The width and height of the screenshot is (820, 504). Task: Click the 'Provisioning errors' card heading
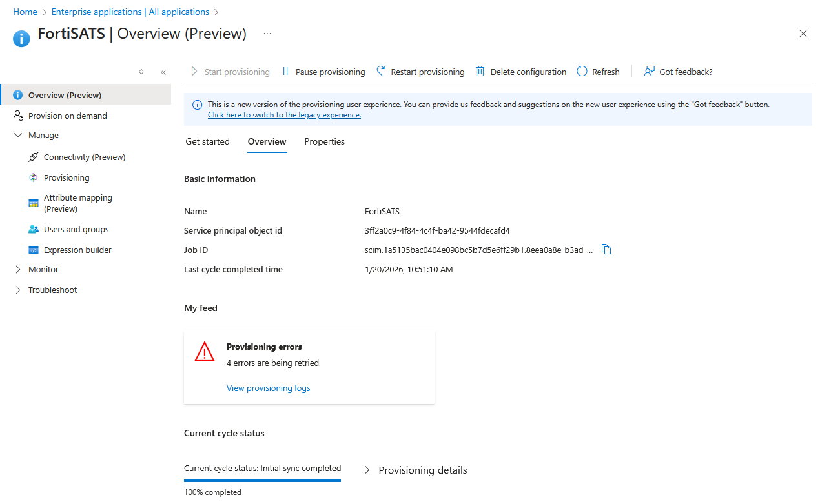pos(264,347)
